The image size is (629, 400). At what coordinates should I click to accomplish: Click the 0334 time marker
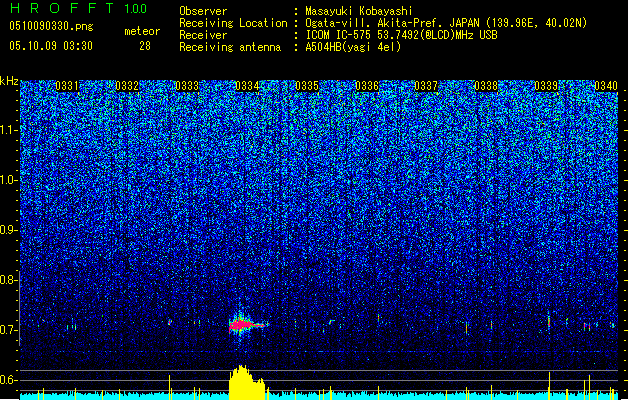click(247, 86)
